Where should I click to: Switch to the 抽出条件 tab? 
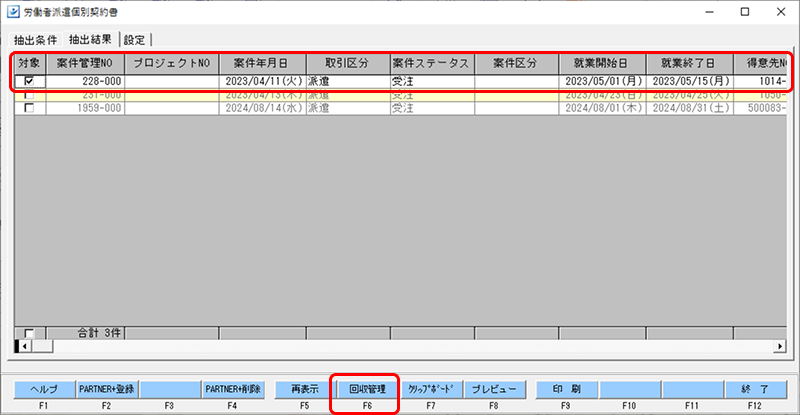(x=36, y=40)
